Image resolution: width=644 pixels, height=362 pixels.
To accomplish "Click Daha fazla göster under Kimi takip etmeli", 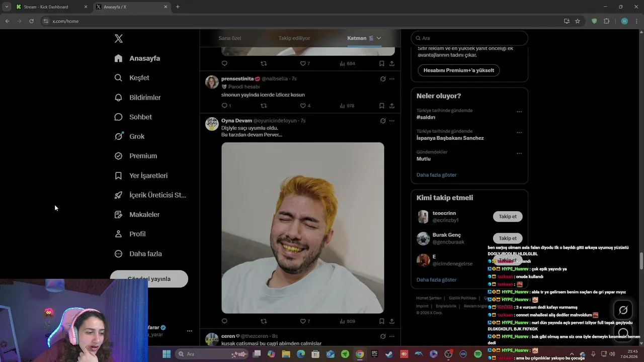I will click(x=436, y=280).
